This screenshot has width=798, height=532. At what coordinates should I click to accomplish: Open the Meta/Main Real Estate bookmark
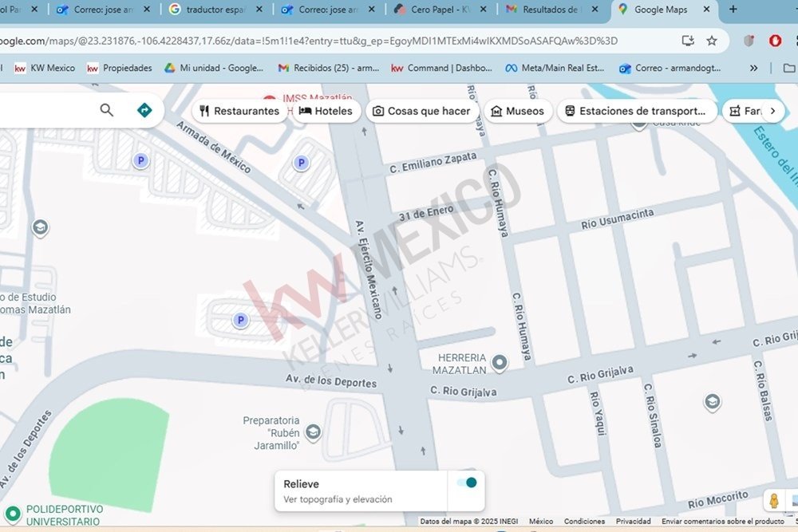point(555,68)
